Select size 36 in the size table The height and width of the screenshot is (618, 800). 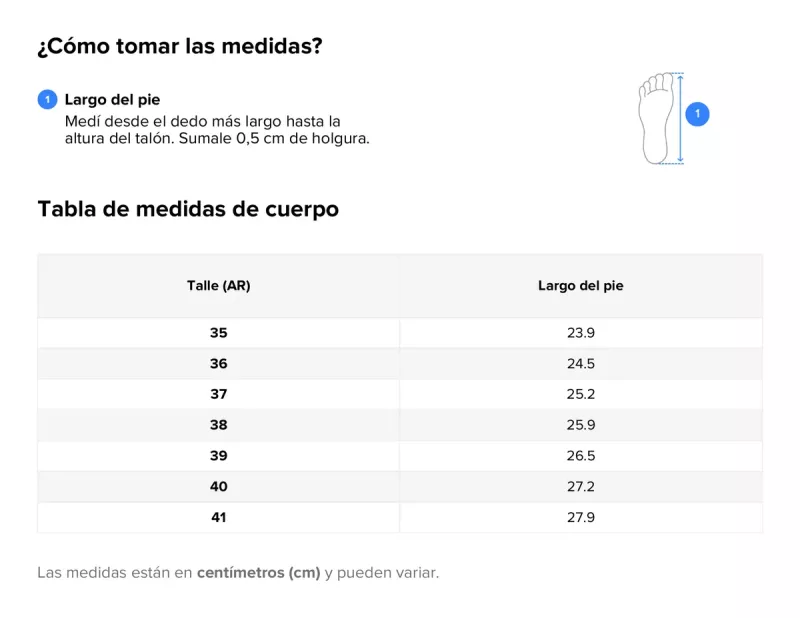218,364
